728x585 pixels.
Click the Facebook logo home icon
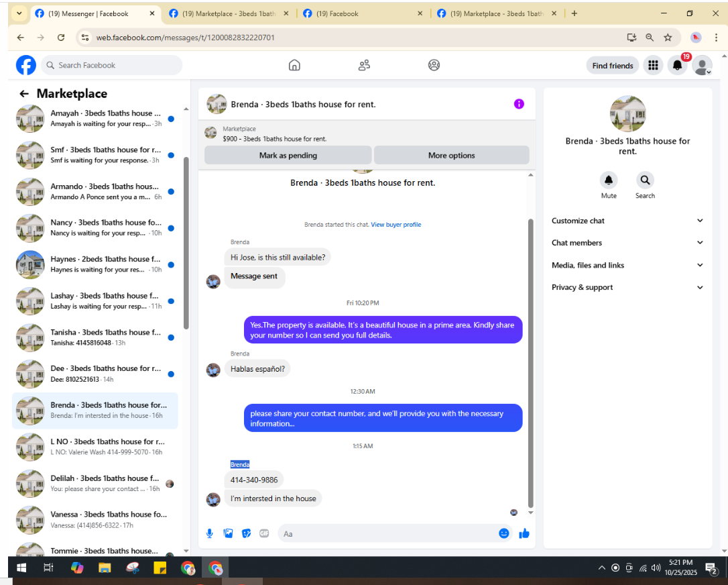(26, 65)
